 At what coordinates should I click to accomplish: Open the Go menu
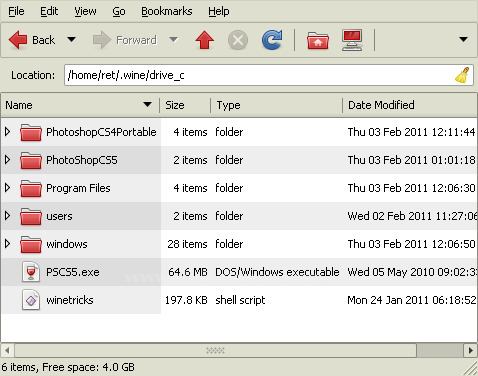pyautogui.click(x=119, y=11)
